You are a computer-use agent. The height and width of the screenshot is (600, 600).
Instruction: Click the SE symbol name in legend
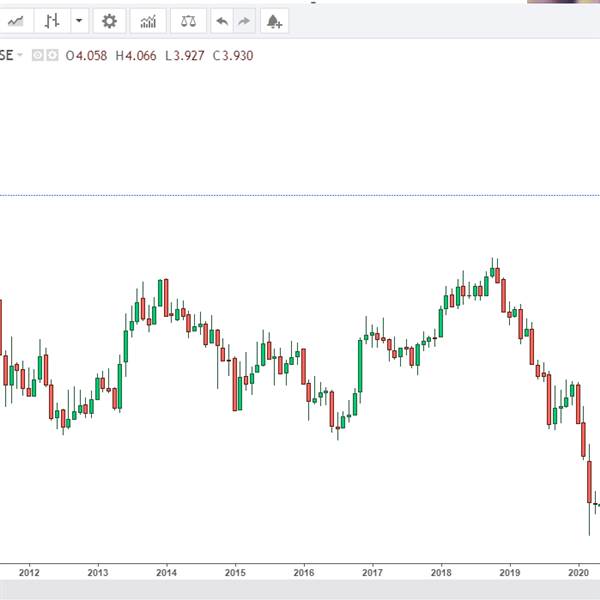pyautogui.click(x=7, y=55)
